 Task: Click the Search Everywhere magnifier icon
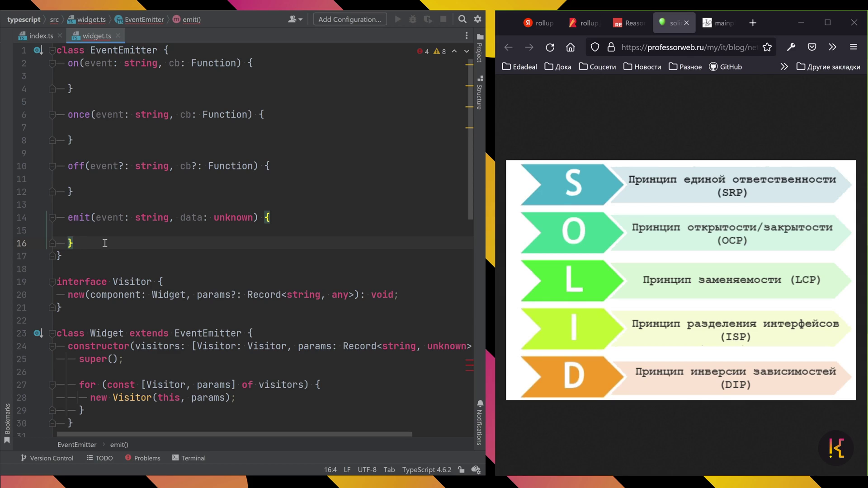click(462, 19)
